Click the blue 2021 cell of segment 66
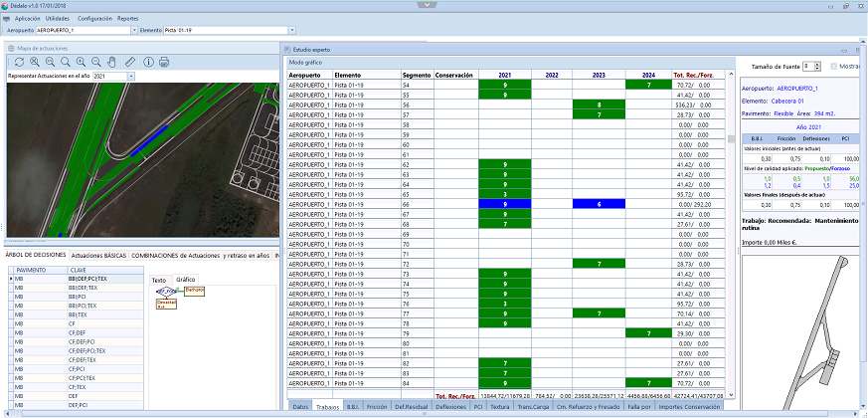The image size is (868, 418). (505, 203)
